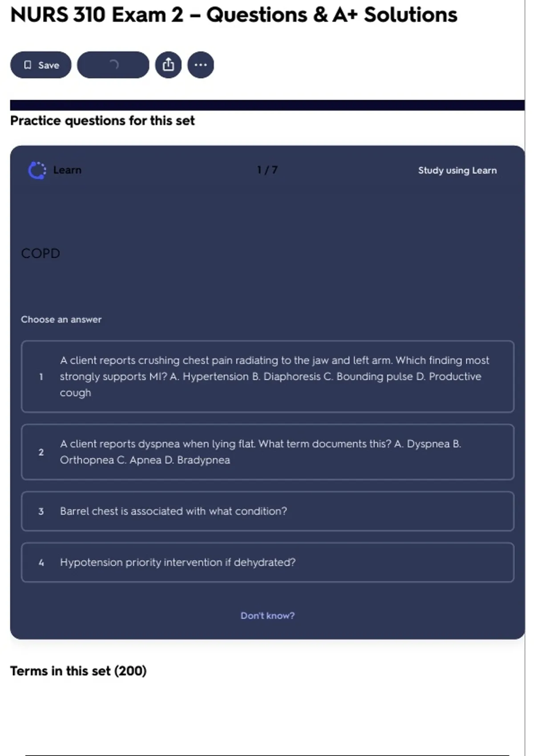Click the Learn label text
Screen dimensions: 534x756
pyautogui.click(x=67, y=170)
